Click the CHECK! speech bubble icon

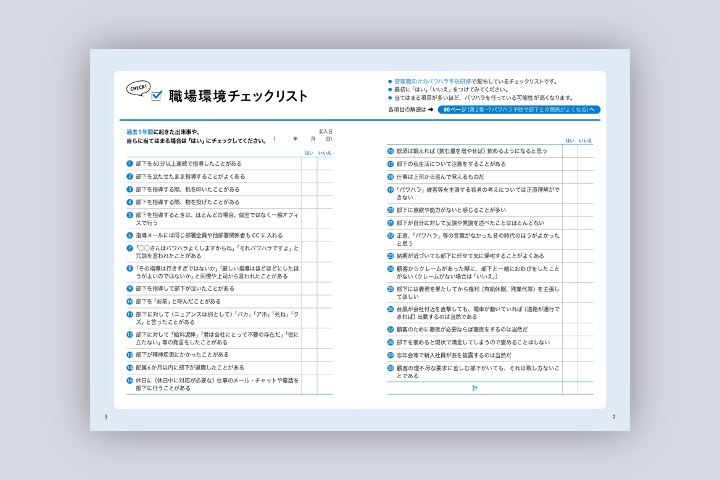138,88
